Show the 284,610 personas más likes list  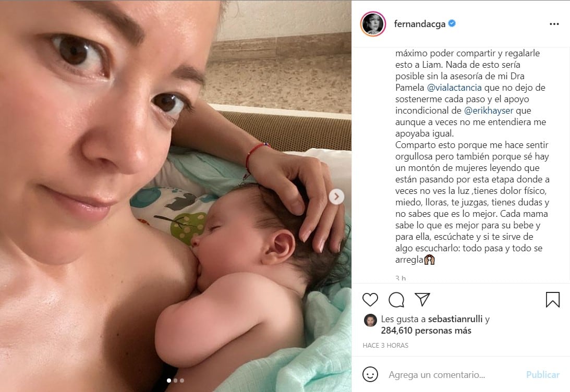tap(426, 330)
